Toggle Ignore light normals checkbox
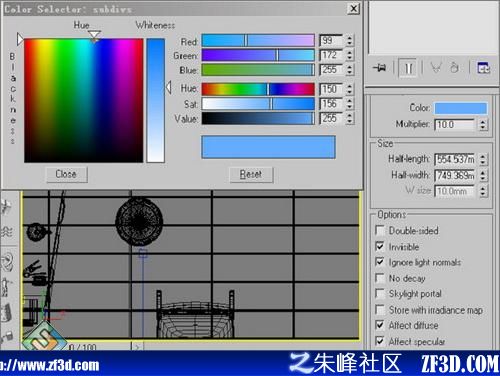This screenshot has width=500, height=376. [x=380, y=262]
